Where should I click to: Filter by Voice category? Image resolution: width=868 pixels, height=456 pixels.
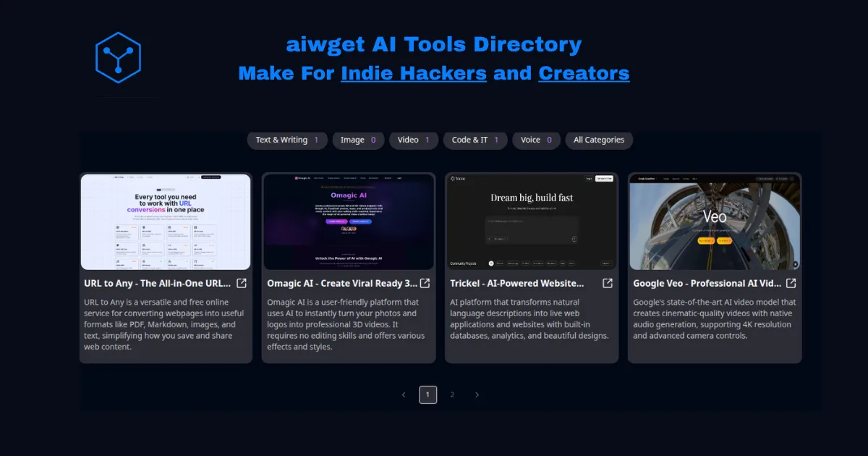click(x=536, y=140)
